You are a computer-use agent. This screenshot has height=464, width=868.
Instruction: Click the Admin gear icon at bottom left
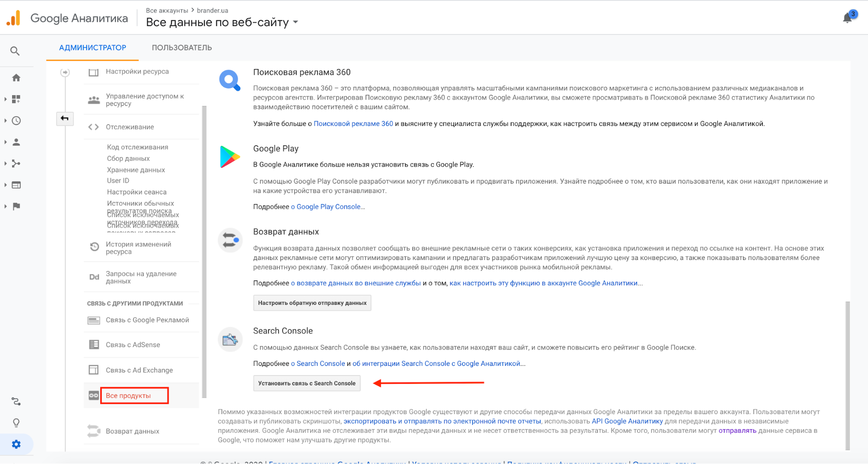pos(16,444)
